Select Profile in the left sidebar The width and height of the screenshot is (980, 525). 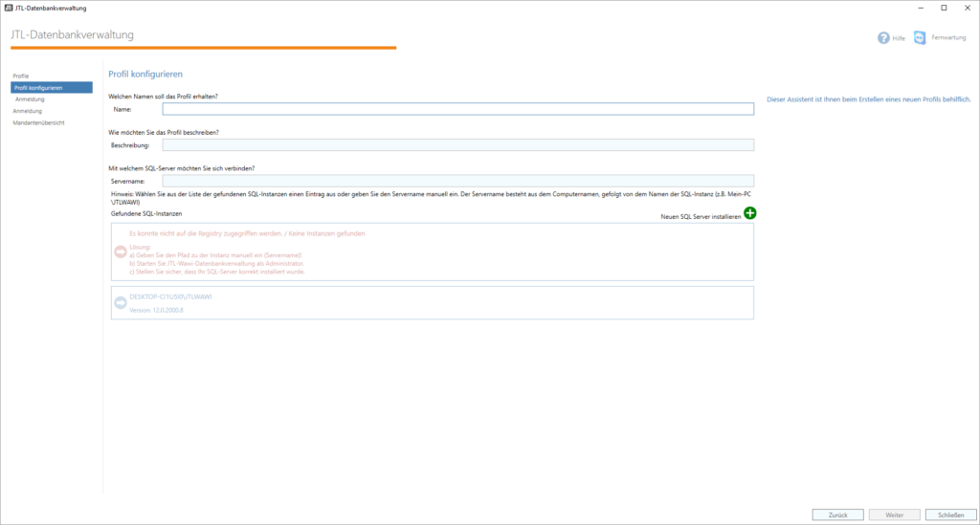click(21, 76)
